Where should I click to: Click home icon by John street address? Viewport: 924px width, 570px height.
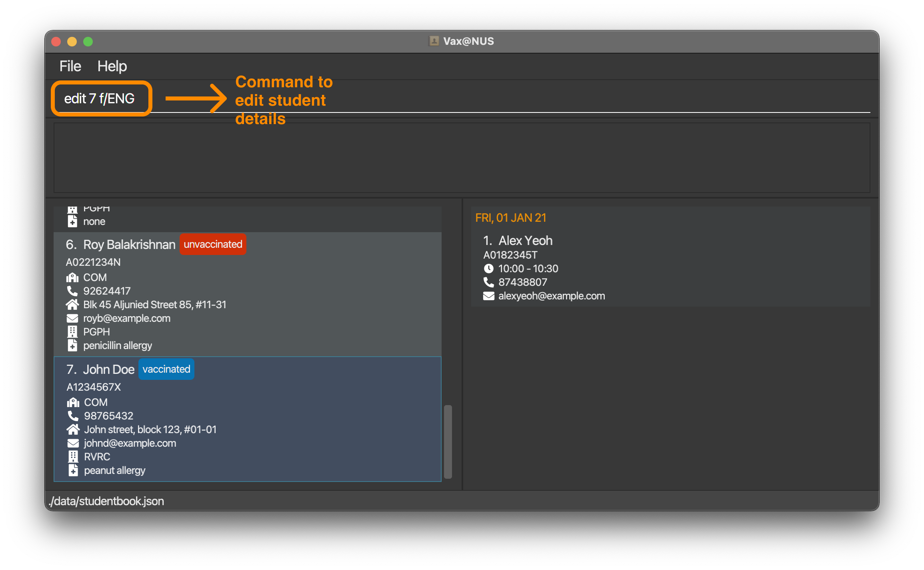point(73,430)
